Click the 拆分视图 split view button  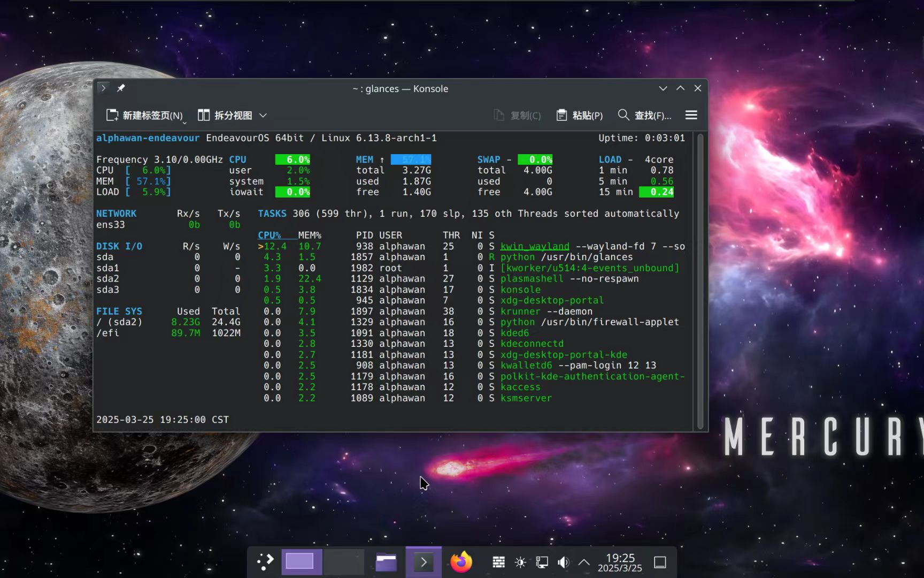point(225,116)
